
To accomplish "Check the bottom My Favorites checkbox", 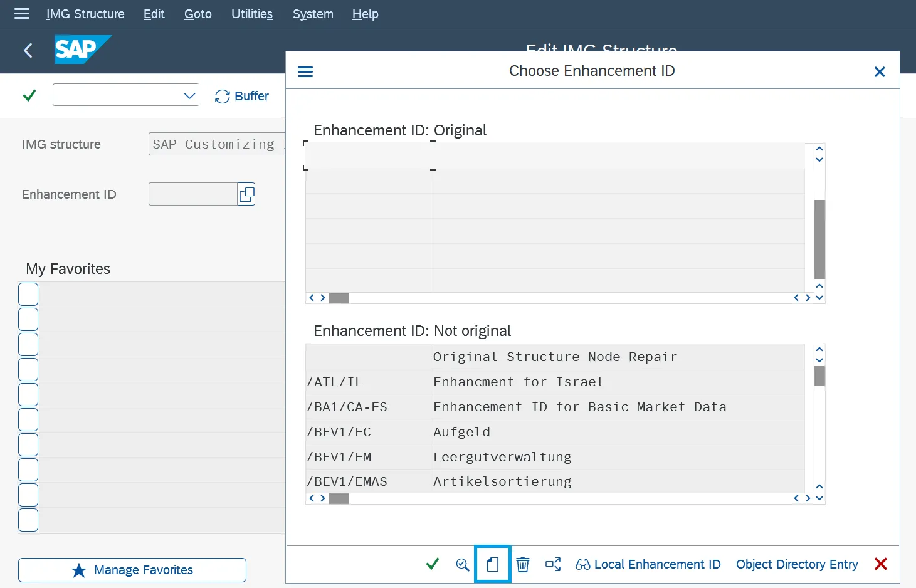I will pyautogui.click(x=28, y=520).
